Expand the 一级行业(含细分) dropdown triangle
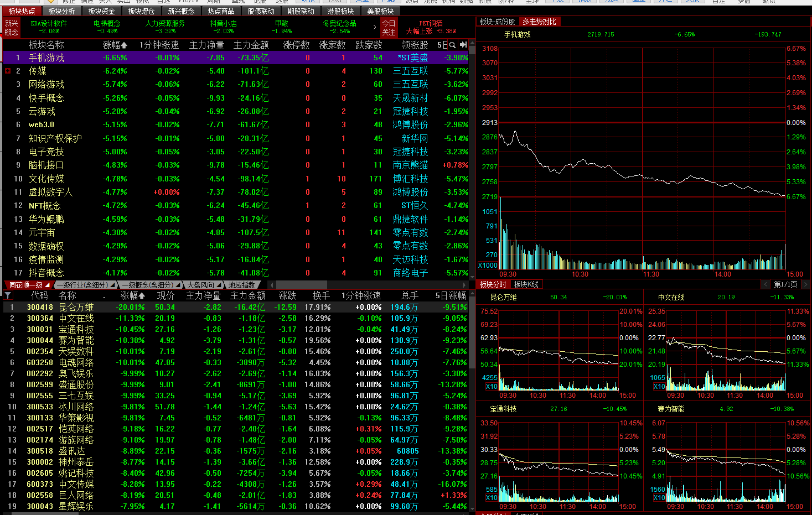Image resolution: width=812 pixels, height=515 pixels. point(113,285)
